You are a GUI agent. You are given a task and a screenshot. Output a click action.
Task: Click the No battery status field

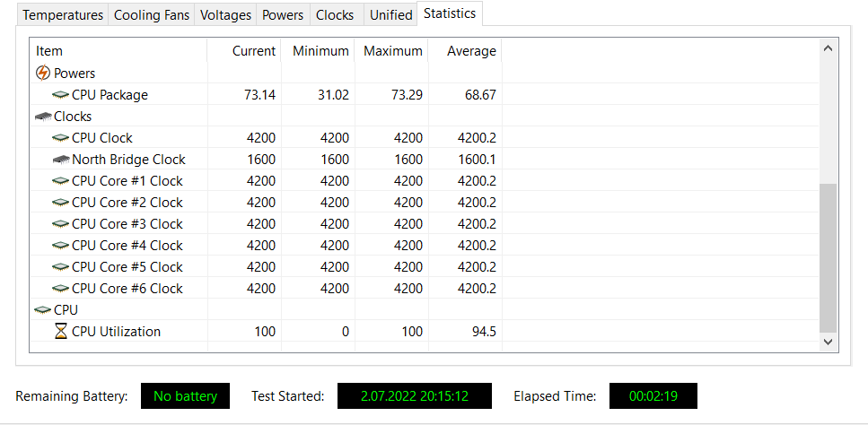tap(186, 395)
